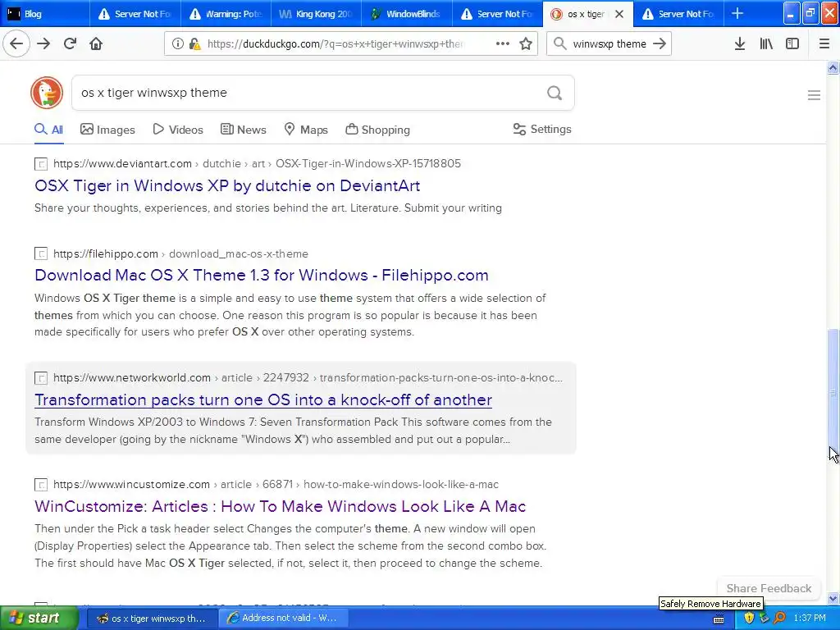This screenshot has height=630, width=840.
Task: Open page actions three-dot menu
Action: click(503, 43)
